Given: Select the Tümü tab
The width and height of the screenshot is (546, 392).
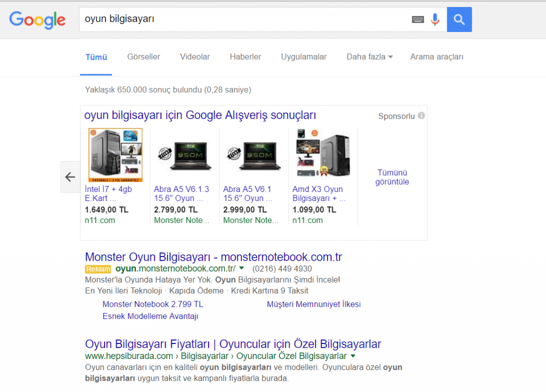Looking at the screenshot, I should [96, 57].
